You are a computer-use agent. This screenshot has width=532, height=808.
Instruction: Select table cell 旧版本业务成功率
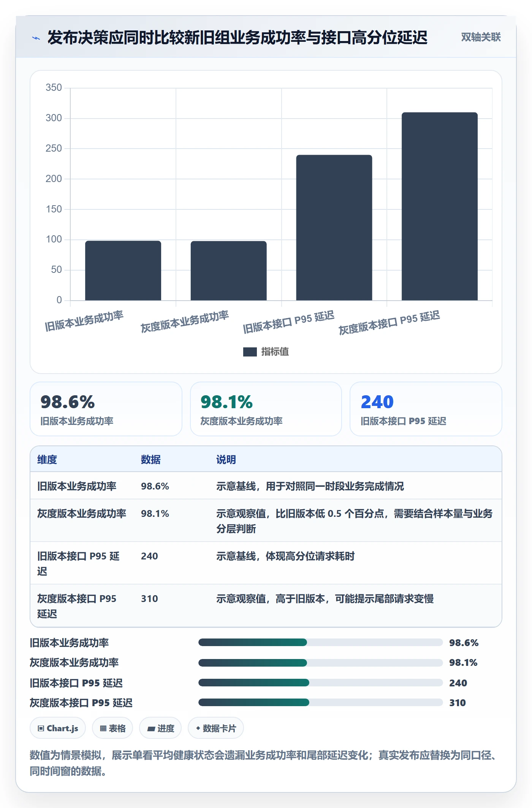[77, 486]
